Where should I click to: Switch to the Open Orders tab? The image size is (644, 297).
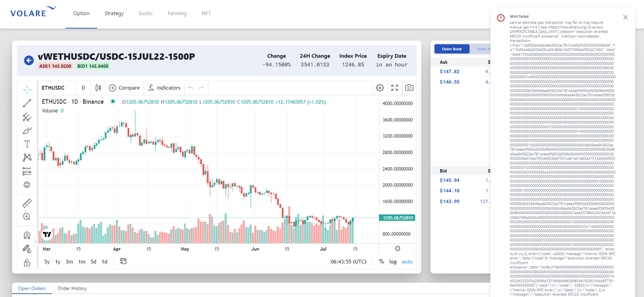tap(31, 288)
